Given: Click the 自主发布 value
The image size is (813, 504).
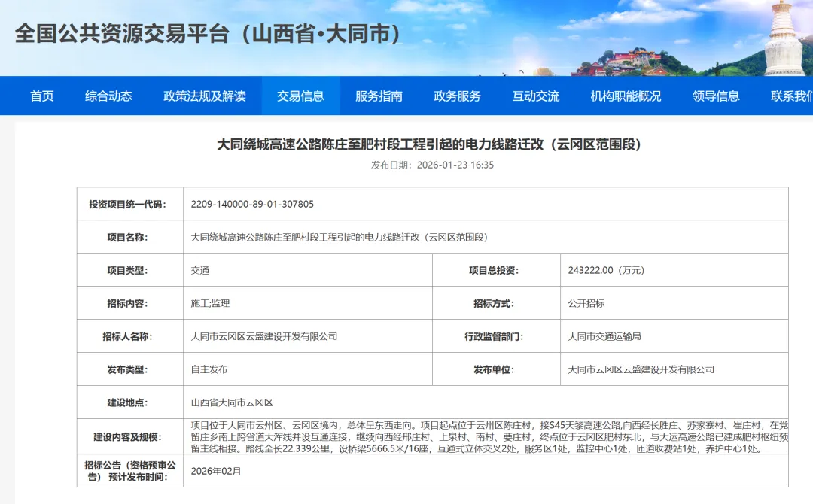Looking at the screenshot, I should (x=209, y=370).
